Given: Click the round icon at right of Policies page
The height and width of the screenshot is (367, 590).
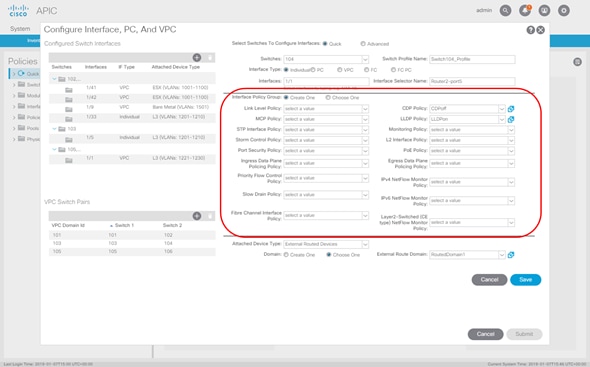Looking at the screenshot, I should pyautogui.click(x=578, y=62).
